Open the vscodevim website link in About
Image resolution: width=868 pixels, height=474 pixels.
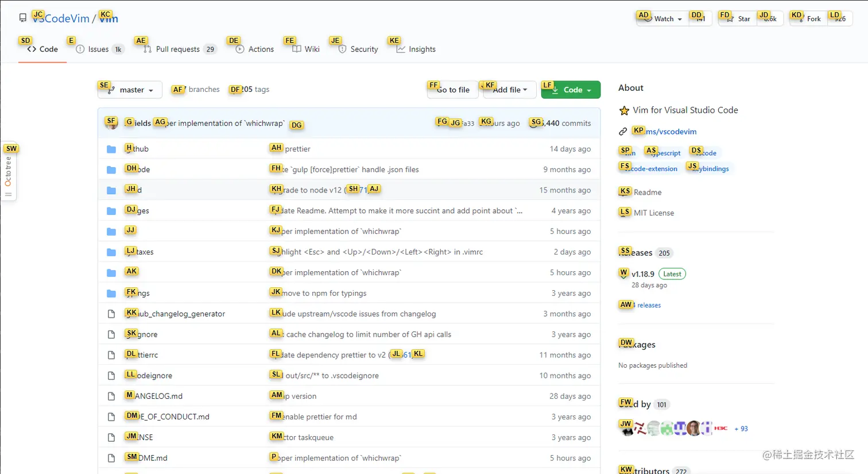coord(664,132)
